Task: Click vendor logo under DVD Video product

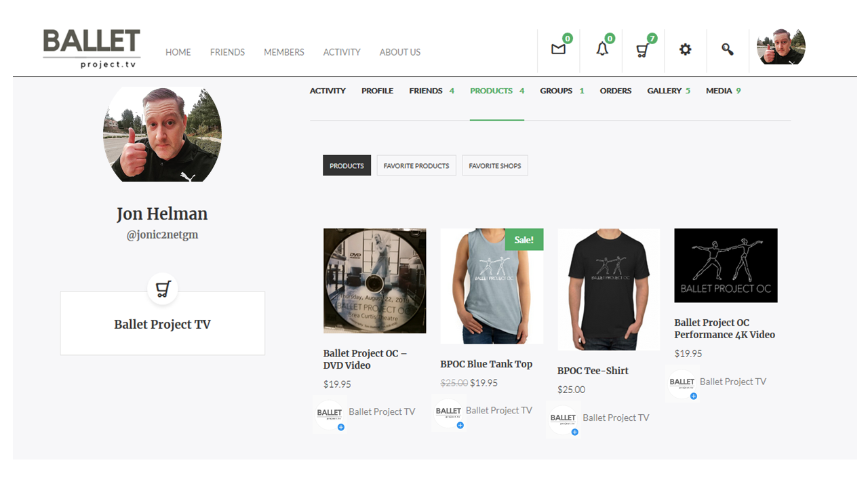Action: (330, 413)
